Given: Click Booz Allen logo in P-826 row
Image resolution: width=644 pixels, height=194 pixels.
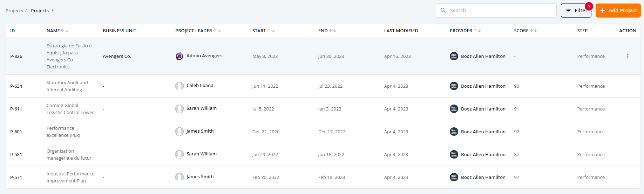Looking at the screenshot, I should click(x=454, y=56).
